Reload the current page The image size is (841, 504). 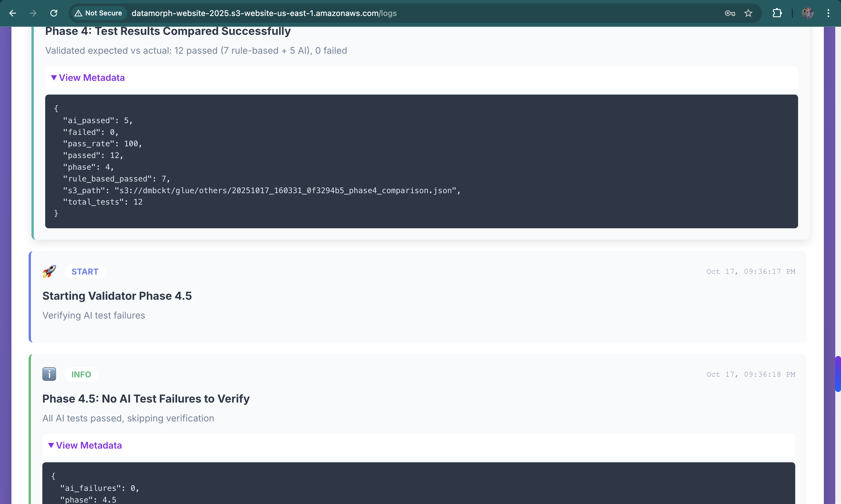tap(54, 13)
